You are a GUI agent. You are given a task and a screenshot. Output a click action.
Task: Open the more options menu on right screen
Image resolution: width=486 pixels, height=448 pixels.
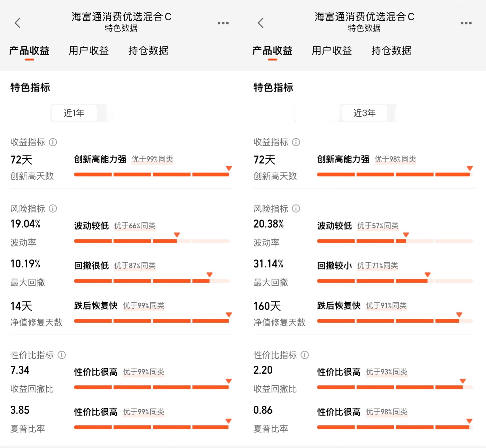pos(466,23)
